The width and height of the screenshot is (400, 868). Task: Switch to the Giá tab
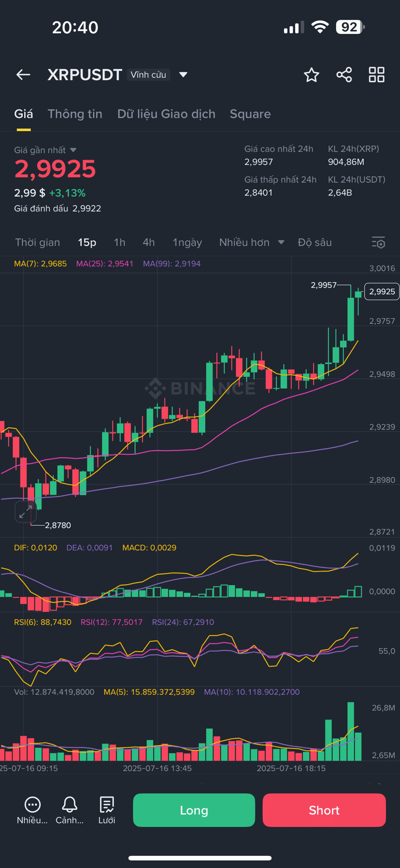(x=24, y=114)
